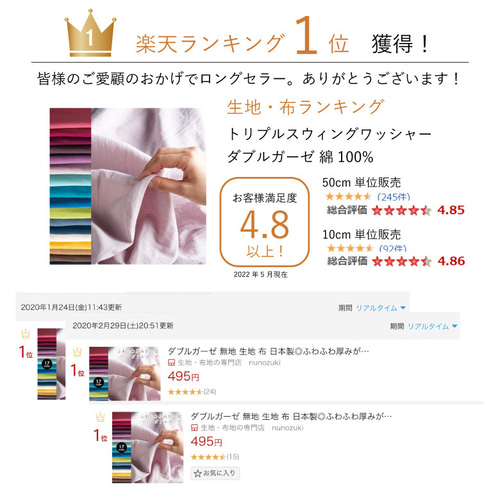
Task: Click the star icon in the お気に入り button
Action: click(198, 473)
